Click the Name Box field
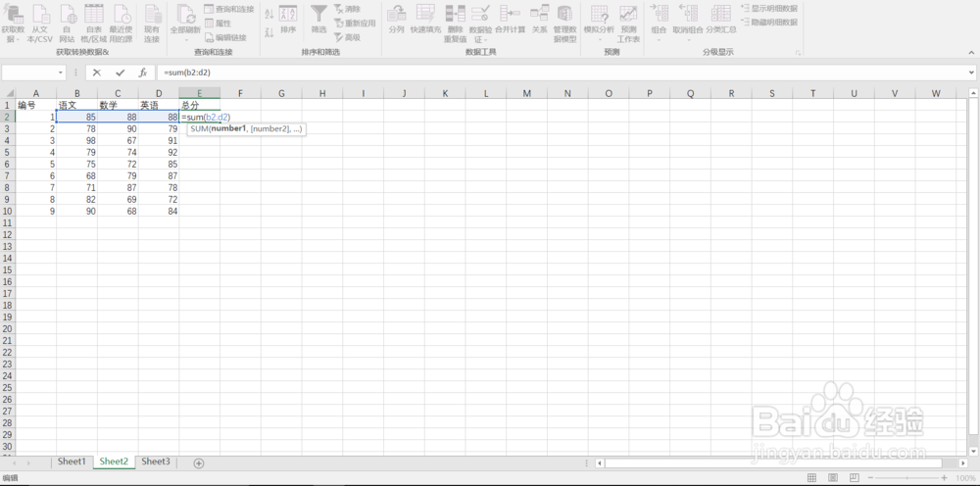This screenshot has width=980, height=486. [x=29, y=73]
